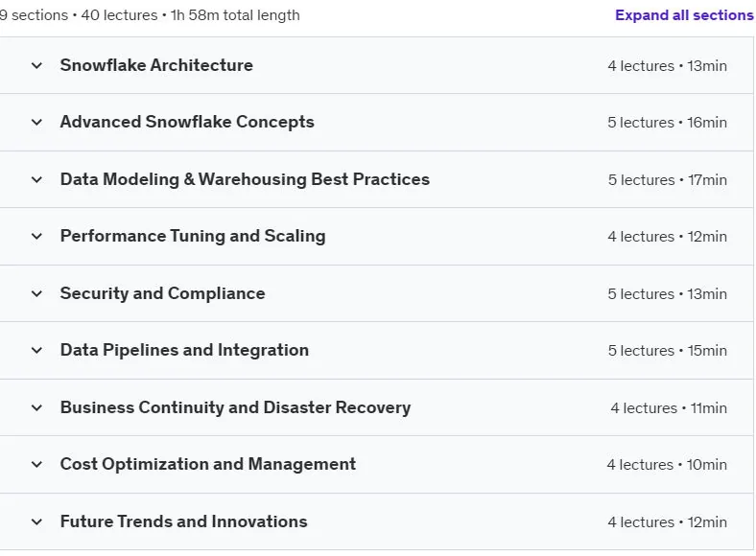Click the 4 lectures 10min label
Screen dimensions: 756x556
(x=667, y=465)
